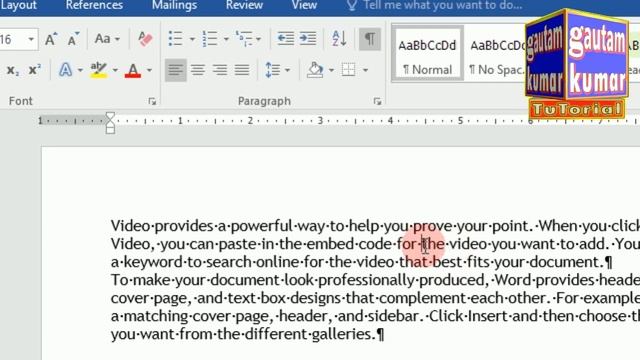
Task: Click the word 'keyword' in the paragraph
Action: pyautogui.click(x=153, y=262)
